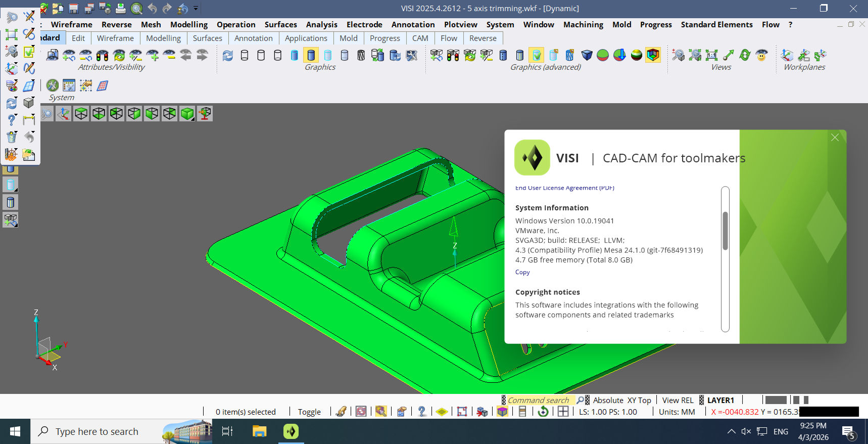Image resolution: width=868 pixels, height=444 pixels.
Task: Click the workplane axis icon in the view toolbar
Action: point(64,114)
